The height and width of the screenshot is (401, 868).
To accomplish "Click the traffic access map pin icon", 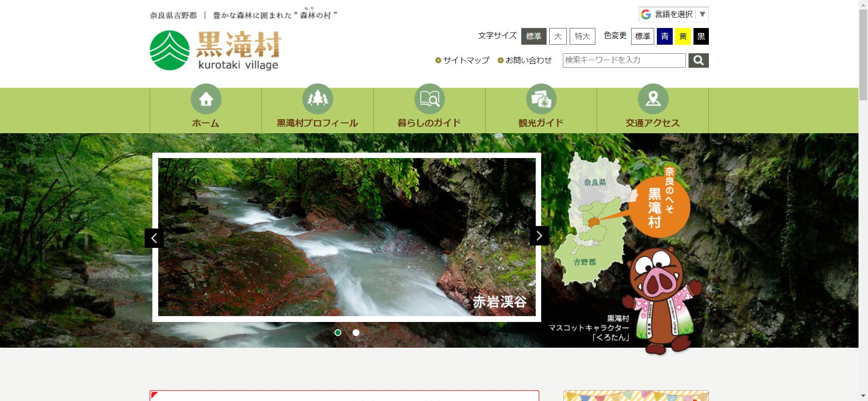I will [653, 99].
